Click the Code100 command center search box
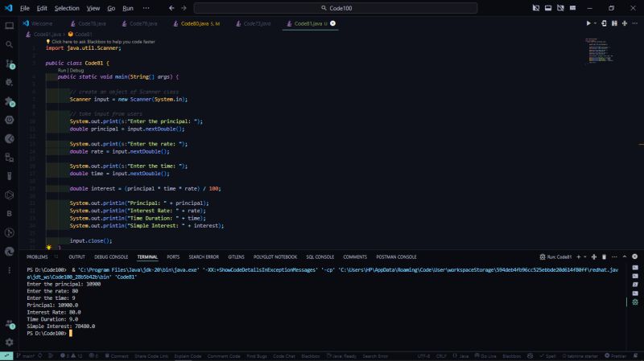Viewport: 644px width, 361px height. tap(336, 8)
